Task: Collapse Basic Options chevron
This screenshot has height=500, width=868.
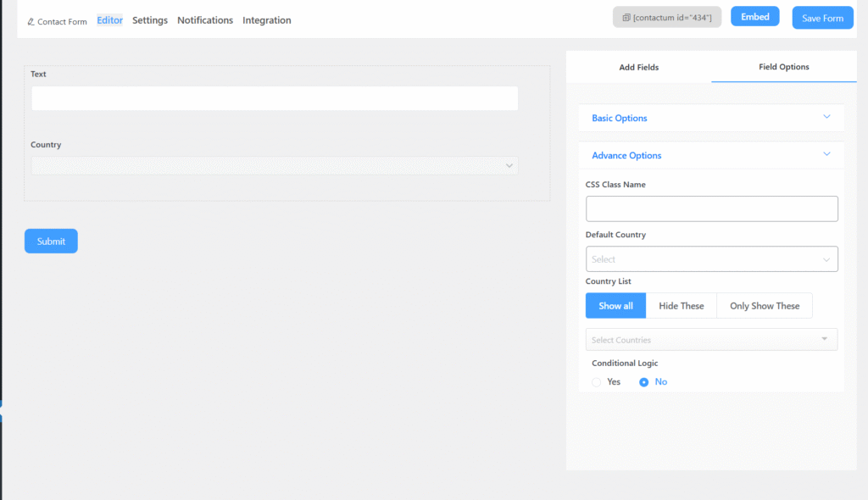Action: (826, 117)
